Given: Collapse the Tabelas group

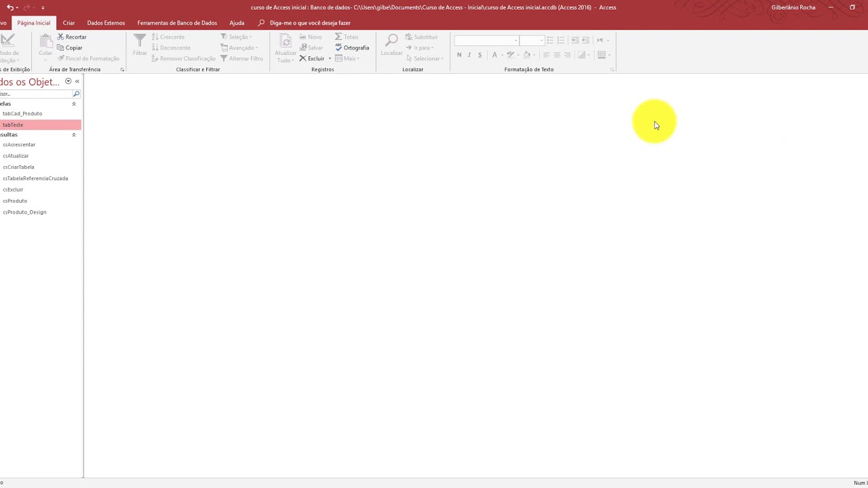Looking at the screenshot, I should coord(74,104).
